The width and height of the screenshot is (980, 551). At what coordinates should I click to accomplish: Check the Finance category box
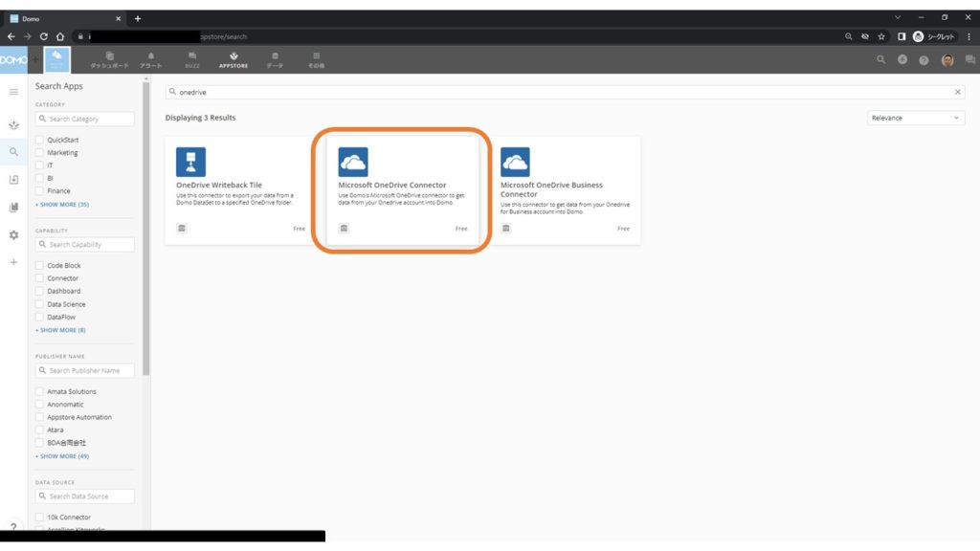click(39, 191)
